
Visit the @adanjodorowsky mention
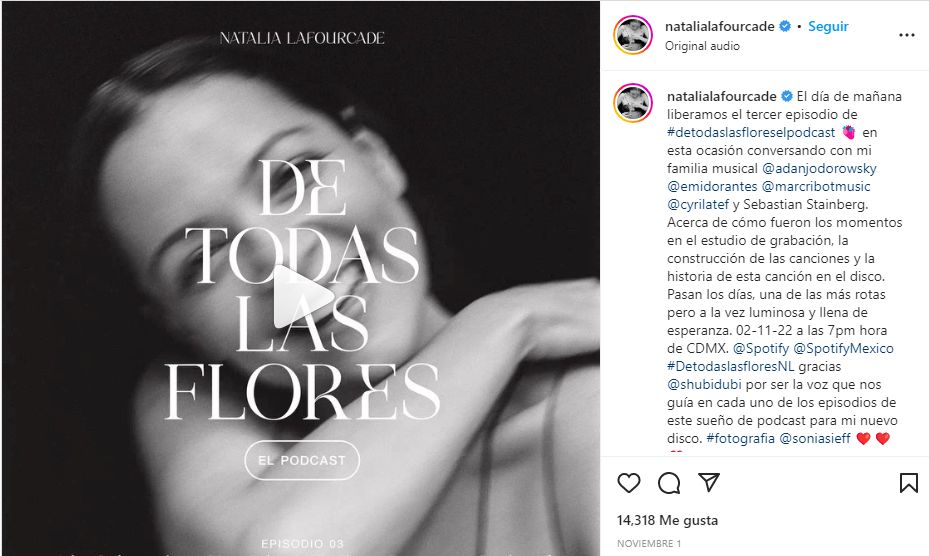click(819, 168)
